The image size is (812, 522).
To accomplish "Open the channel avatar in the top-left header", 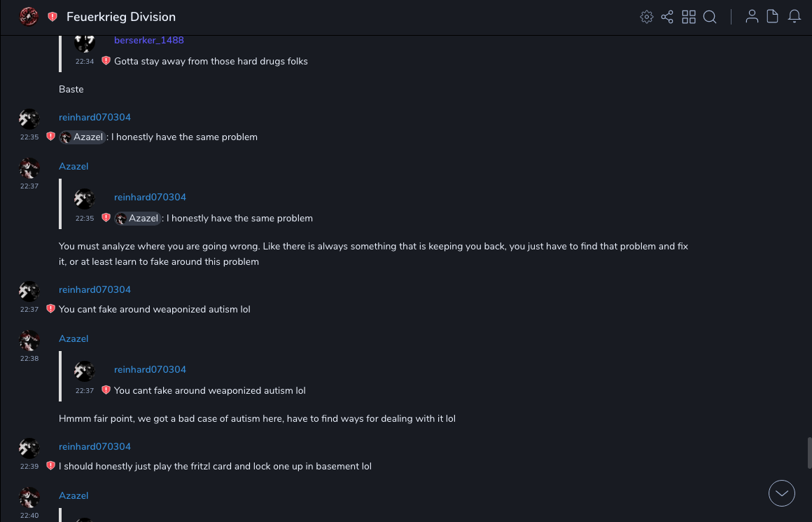I will point(29,17).
